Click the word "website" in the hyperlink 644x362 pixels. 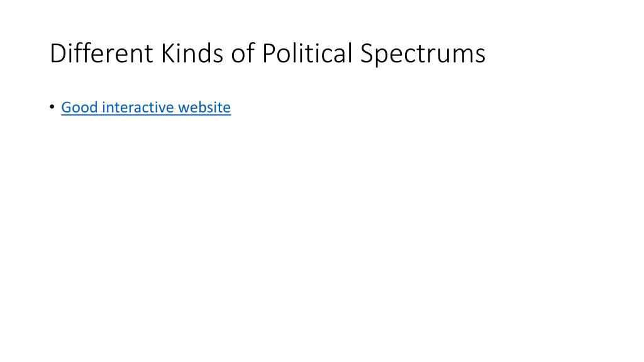(x=204, y=107)
